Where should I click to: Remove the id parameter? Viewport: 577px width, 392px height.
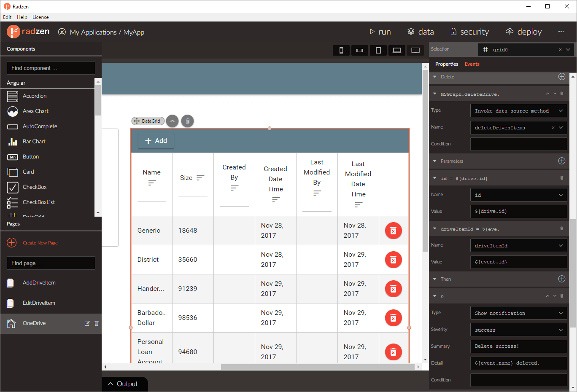(562, 178)
